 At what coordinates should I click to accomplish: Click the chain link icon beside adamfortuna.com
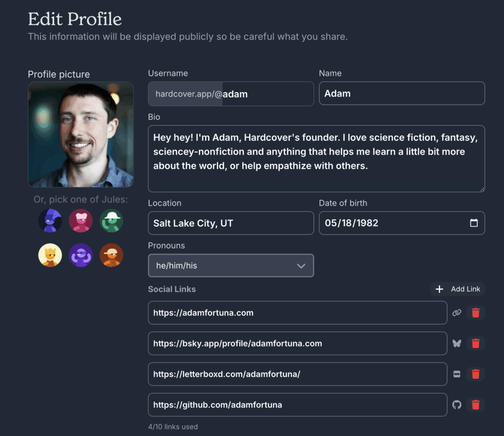point(457,313)
